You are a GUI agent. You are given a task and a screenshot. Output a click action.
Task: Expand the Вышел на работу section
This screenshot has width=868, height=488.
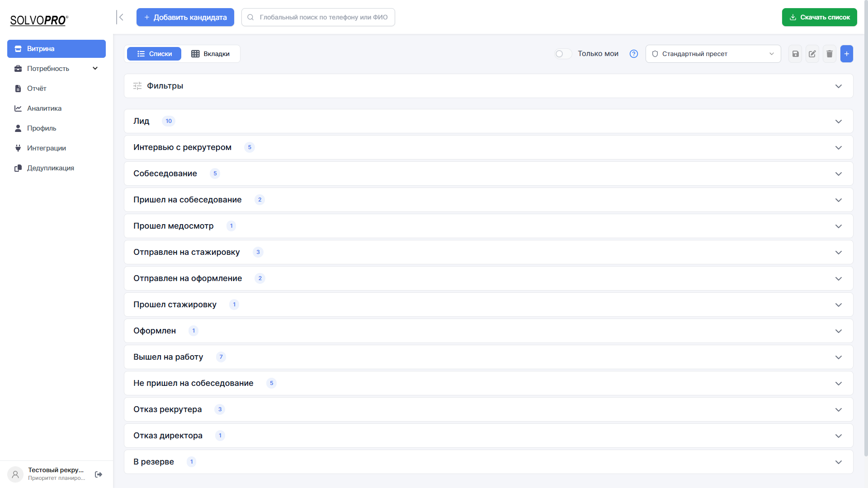click(488, 357)
